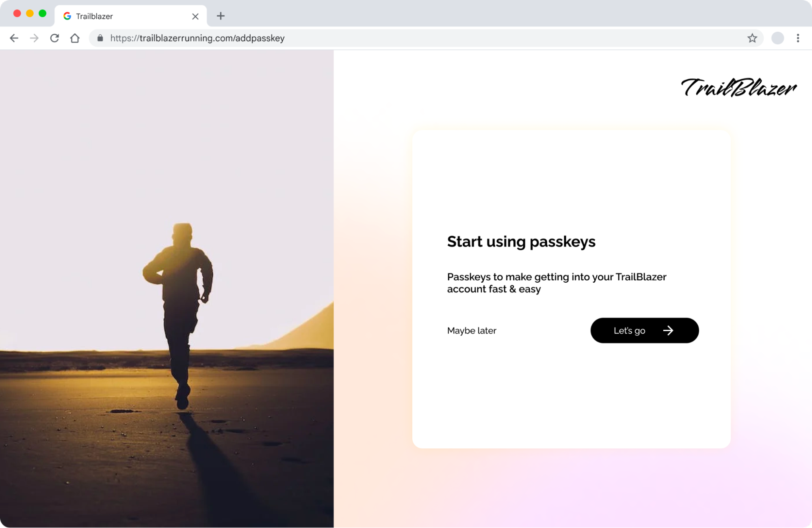812x528 pixels.
Task: Click the lock/secure icon in address bar
Action: (x=100, y=38)
